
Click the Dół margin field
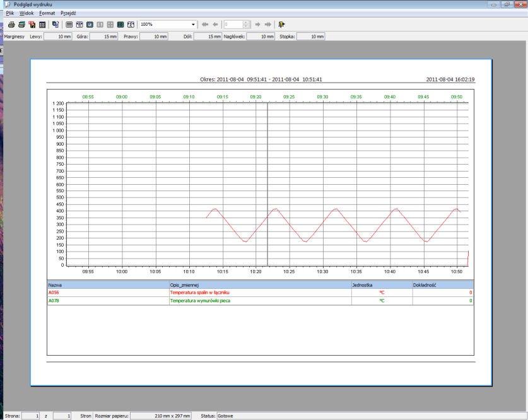click(208, 37)
